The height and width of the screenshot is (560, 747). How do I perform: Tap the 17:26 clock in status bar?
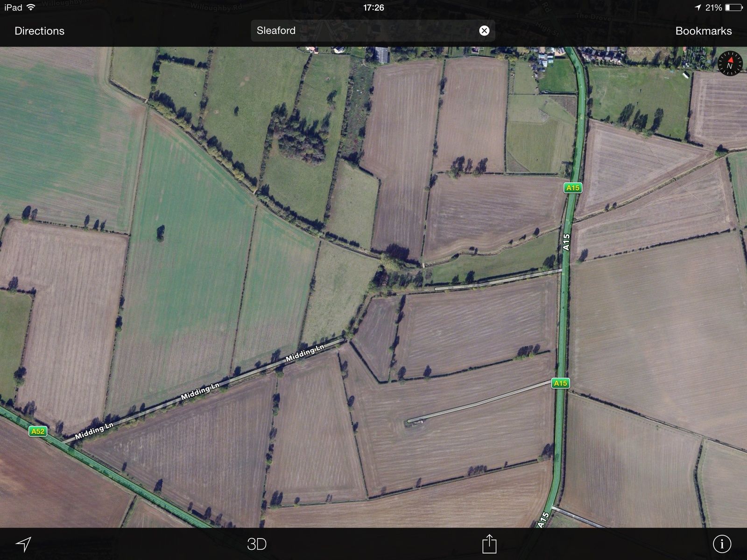tap(373, 7)
